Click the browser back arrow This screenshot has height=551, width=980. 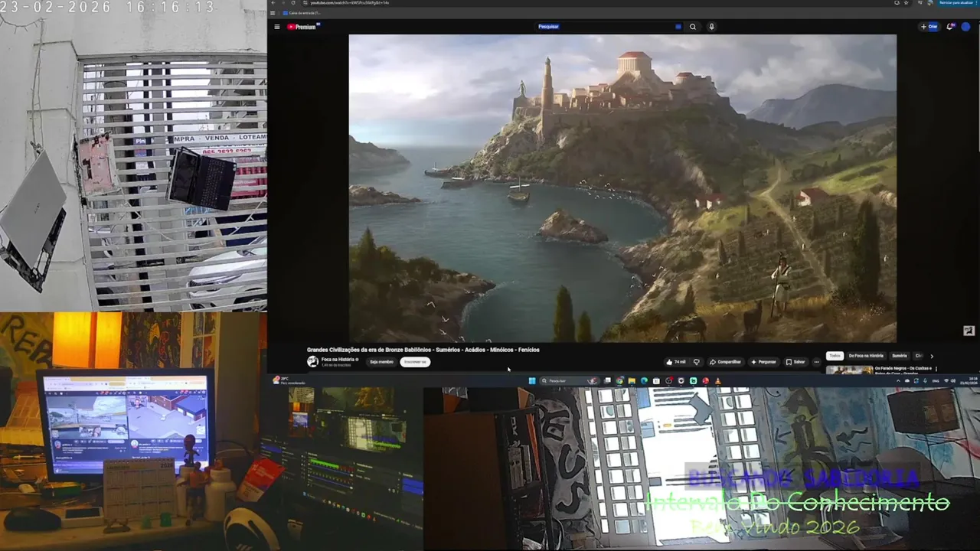(x=273, y=3)
